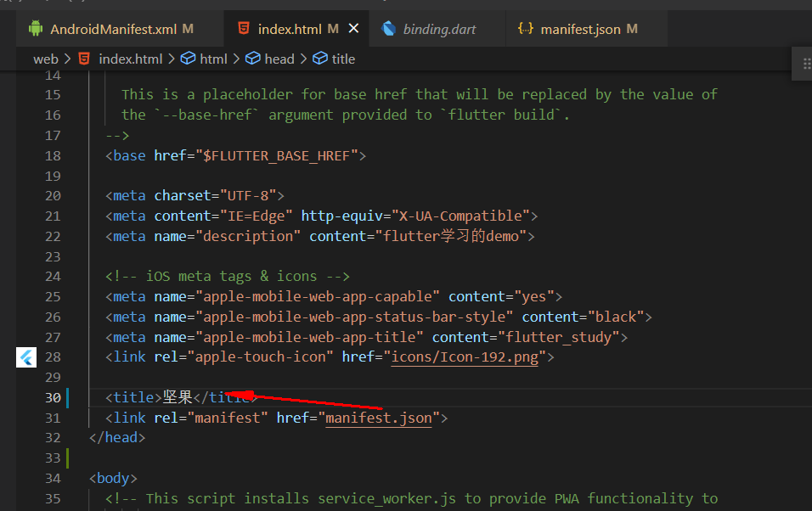Image resolution: width=812 pixels, height=511 pixels.
Task: Place cursor in title text 坚果
Action: click(178, 397)
